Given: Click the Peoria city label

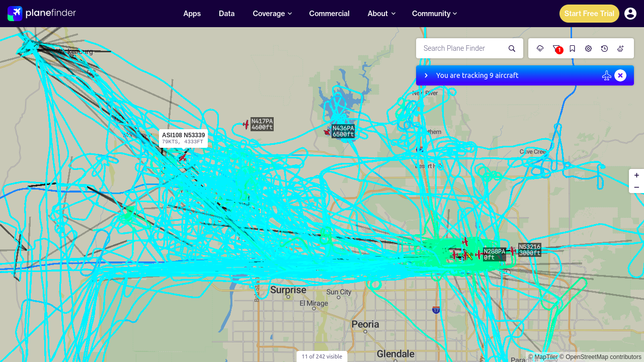Looking at the screenshot, I should tap(365, 324).
